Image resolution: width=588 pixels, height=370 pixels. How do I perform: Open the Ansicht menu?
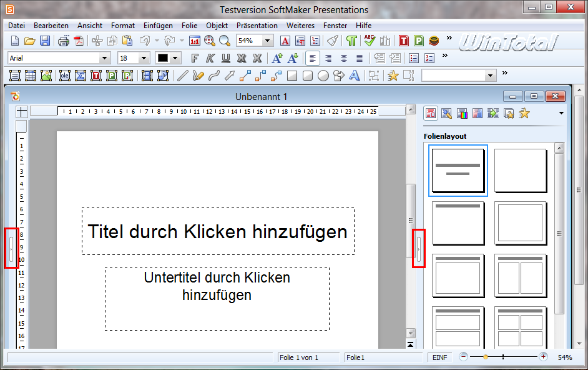[90, 26]
